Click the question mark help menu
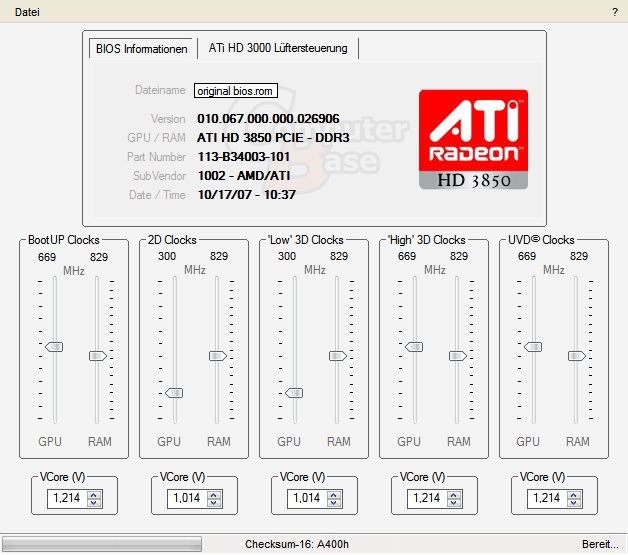 click(615, 12)
